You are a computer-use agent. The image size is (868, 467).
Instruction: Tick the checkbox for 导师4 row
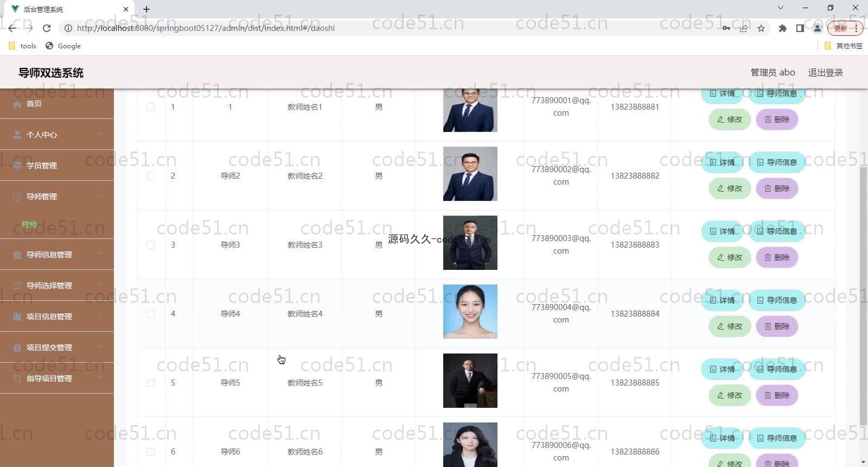[x=151, y=314]
